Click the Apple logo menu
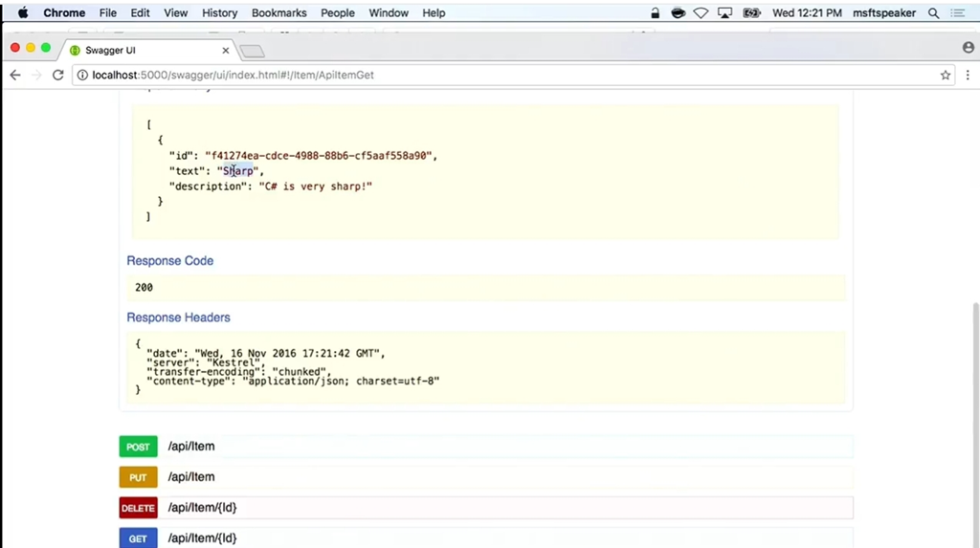 pyautogui.click(x=23, y=13)
